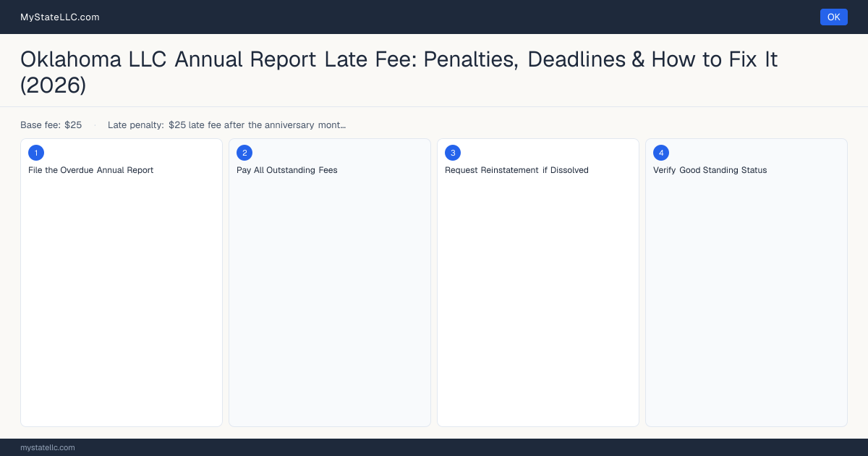Screen dimensions: 868x456
Task: Open the mystatellc.com footer link
Action: click(x=48, y=447)
